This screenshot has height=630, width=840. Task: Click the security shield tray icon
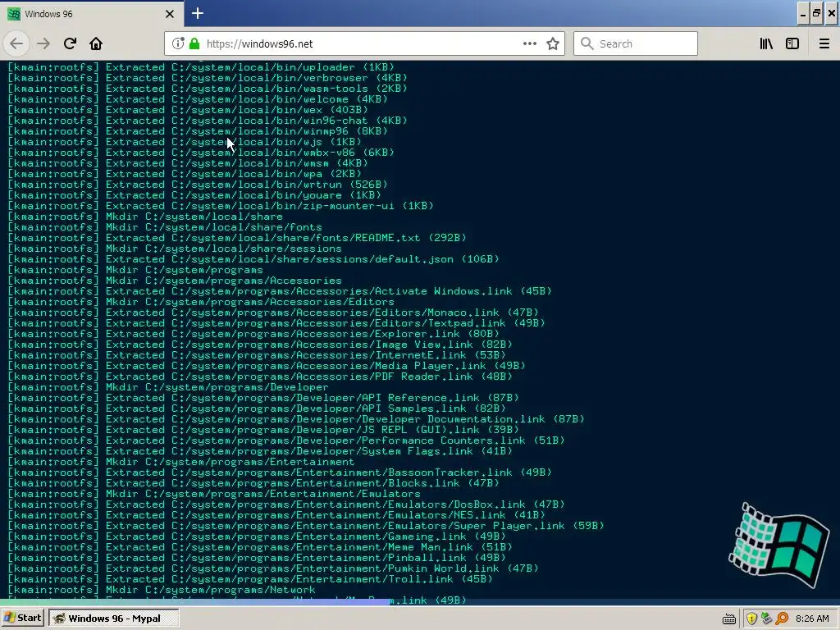click(751, 619)
